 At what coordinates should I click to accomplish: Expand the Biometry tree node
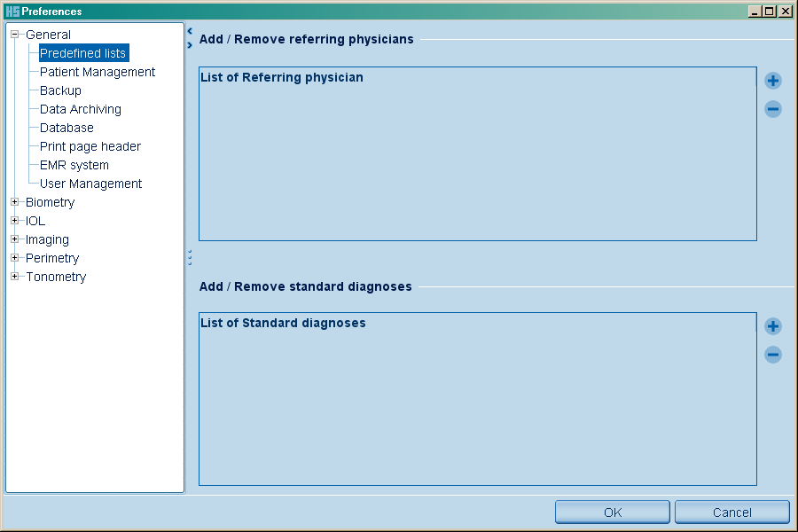[15, 202]
